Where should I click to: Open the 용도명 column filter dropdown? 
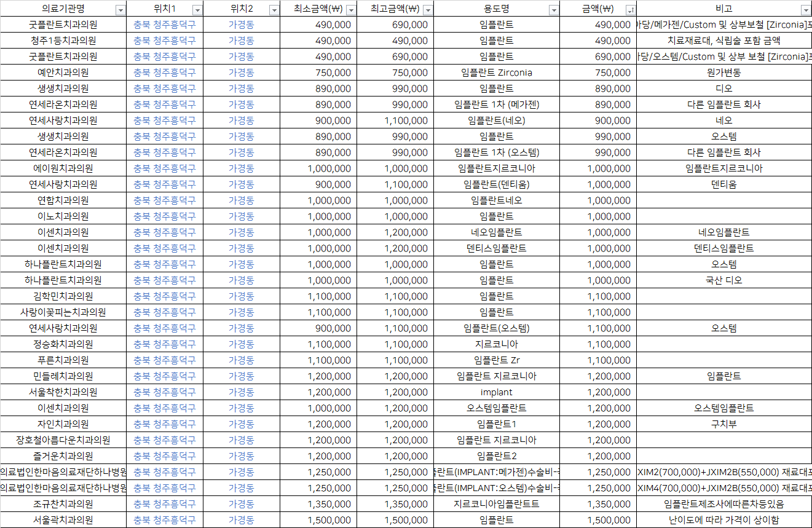[x=554, y=10]
